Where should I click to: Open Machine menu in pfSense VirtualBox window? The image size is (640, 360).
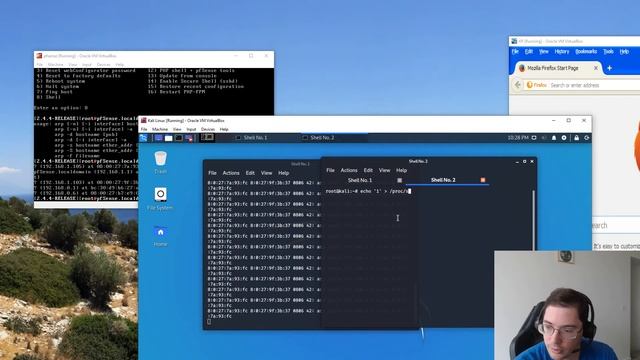[x=56, y=64]
